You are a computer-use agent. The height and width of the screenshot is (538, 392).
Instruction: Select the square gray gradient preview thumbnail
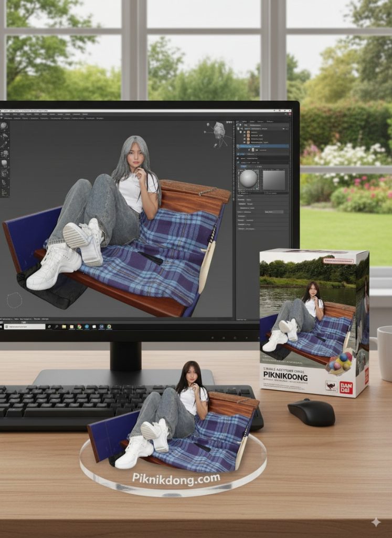point(274,180)
